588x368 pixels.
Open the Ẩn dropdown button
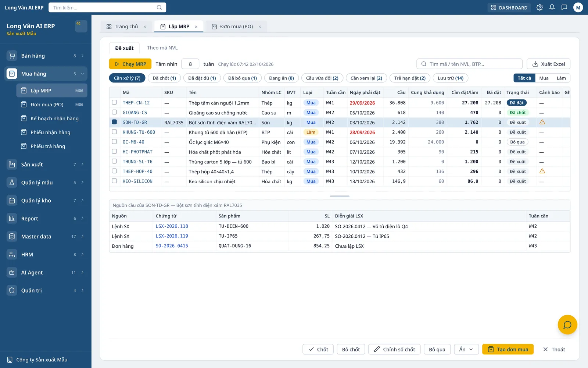[466, 349]
